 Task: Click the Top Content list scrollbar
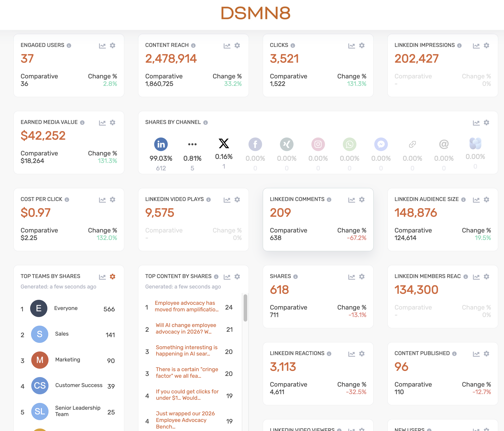245,308
